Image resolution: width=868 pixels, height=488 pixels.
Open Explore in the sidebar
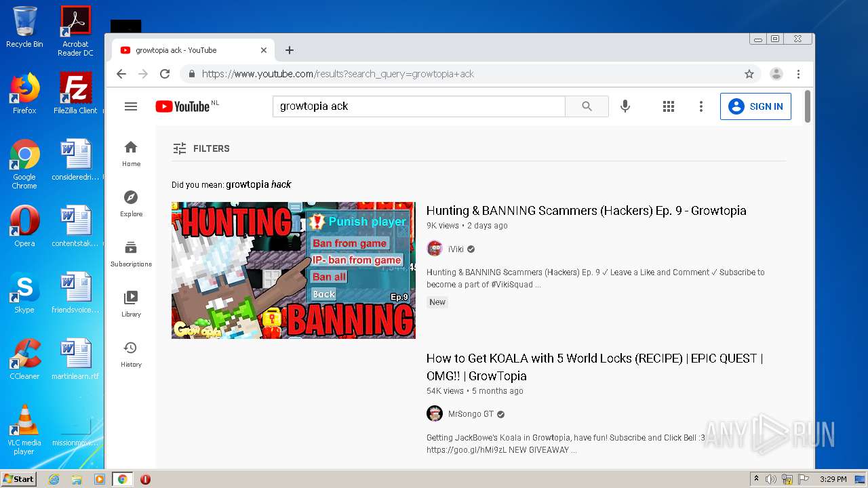point(131,204)
